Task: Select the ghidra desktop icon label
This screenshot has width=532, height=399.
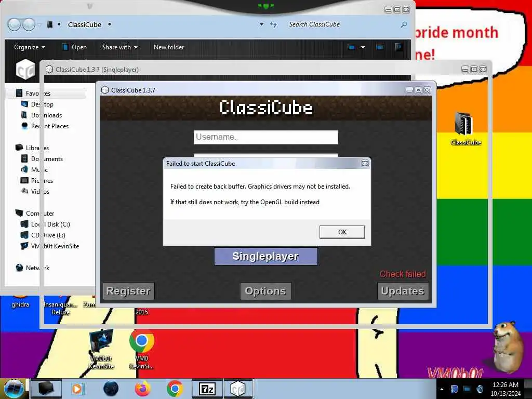Action: coord(20,304)
